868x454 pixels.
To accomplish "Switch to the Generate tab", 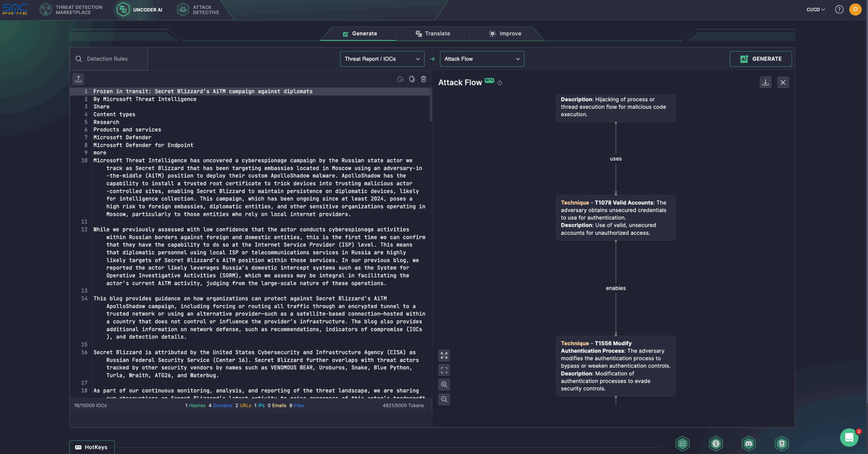I will tap(359, 34).
